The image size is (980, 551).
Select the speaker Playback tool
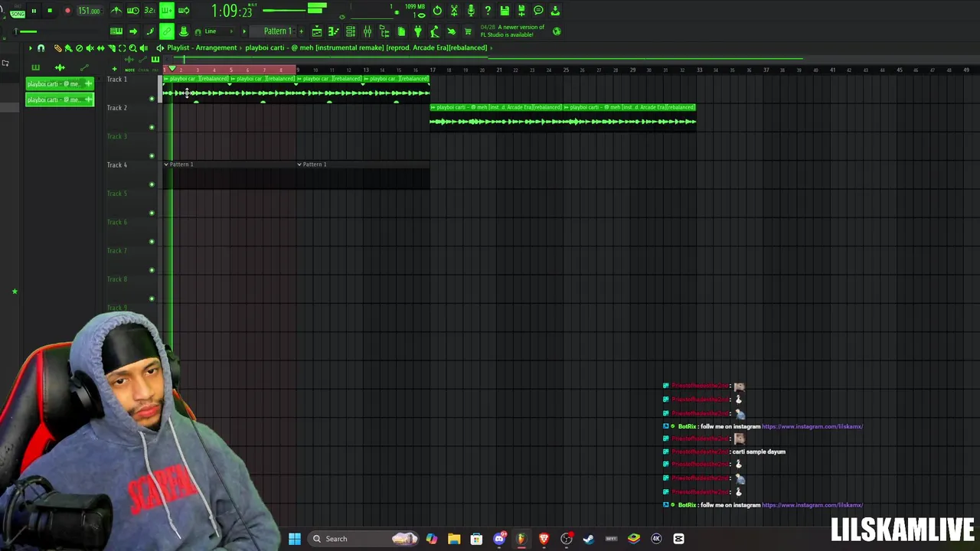coord(143,48)
